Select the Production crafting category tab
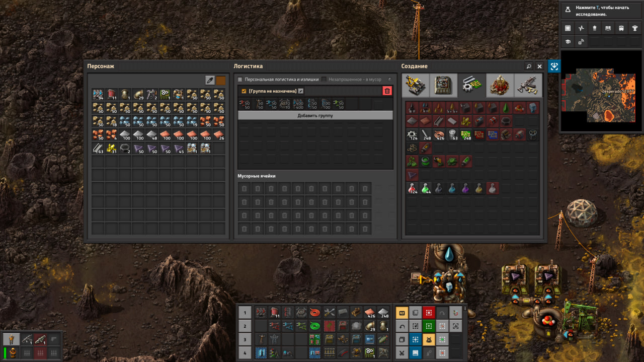 point(444,85)
